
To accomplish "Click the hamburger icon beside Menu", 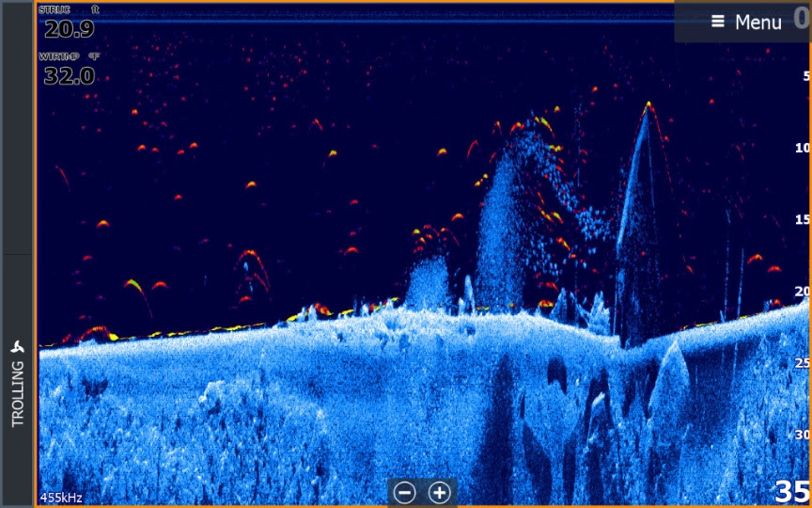I will click(718, 22).
